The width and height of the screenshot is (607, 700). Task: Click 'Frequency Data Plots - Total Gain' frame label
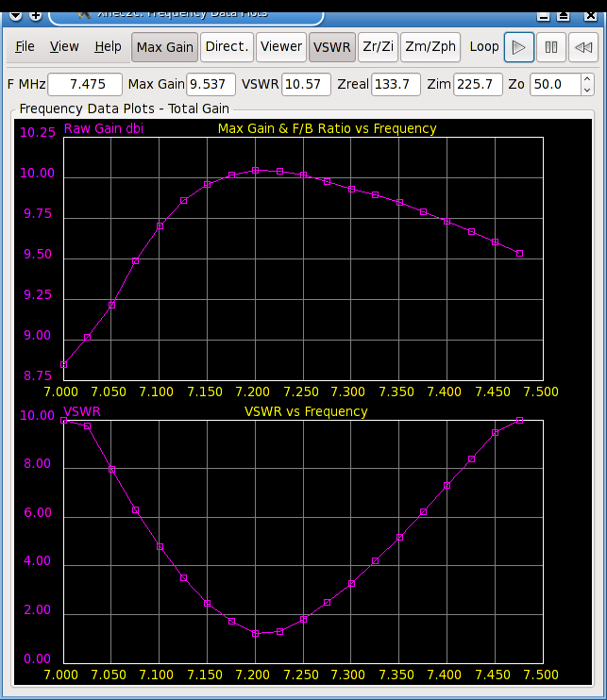pos(125,108)
